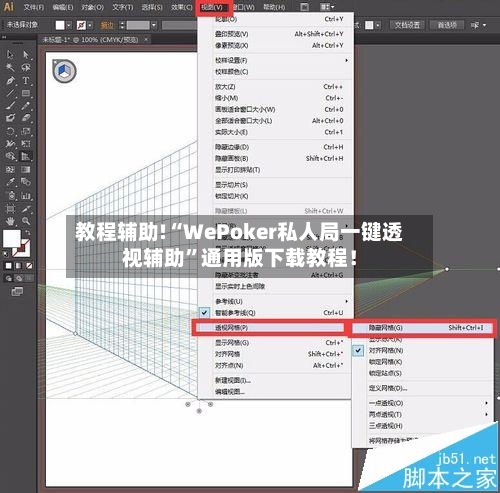Click the Change Screen Mode icon
This screenshot has height=493, width=500.
tap(17, 292)
